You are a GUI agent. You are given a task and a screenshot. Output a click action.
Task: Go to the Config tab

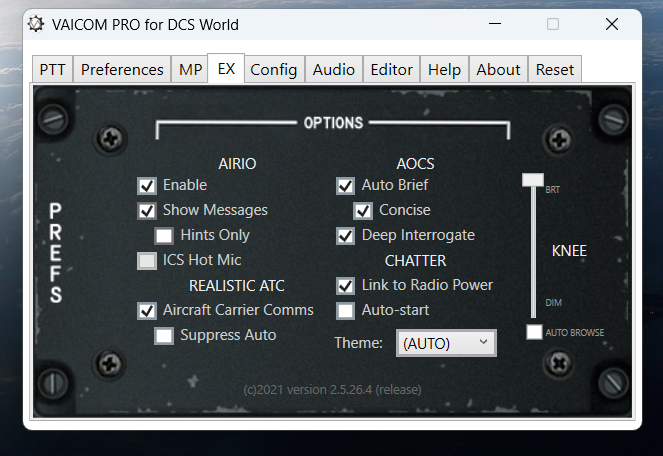click(274, 69)
